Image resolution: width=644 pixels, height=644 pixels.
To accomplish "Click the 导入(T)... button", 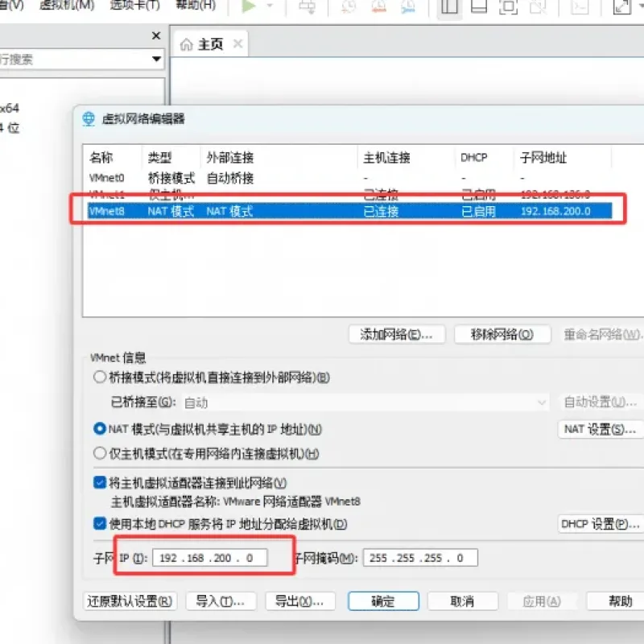I will coord(221,601).
